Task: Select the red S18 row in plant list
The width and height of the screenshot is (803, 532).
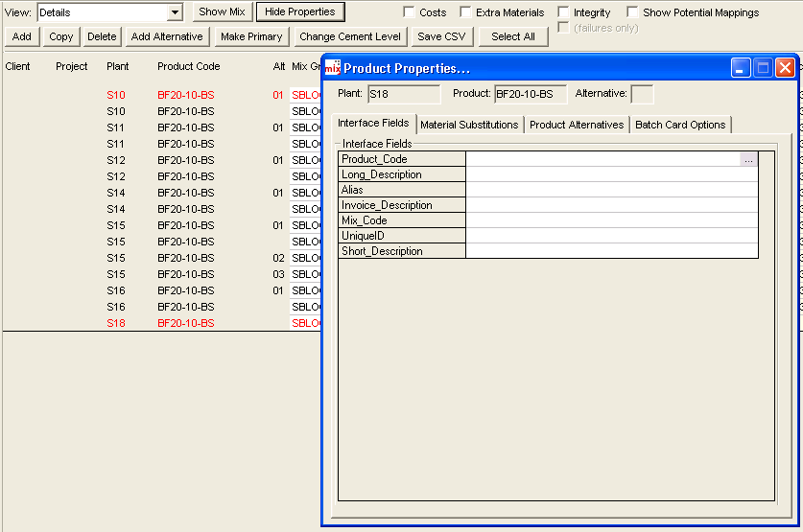Action: point(116,323)
